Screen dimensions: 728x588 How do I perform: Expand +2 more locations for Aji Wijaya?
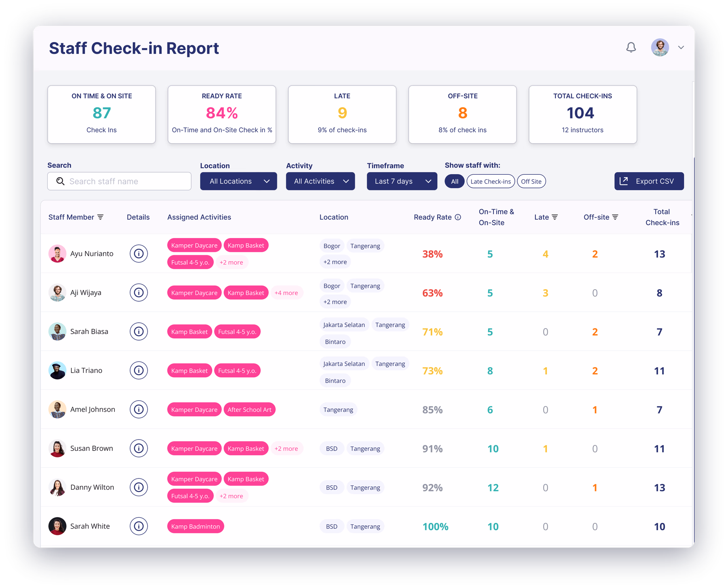(335, 302)
